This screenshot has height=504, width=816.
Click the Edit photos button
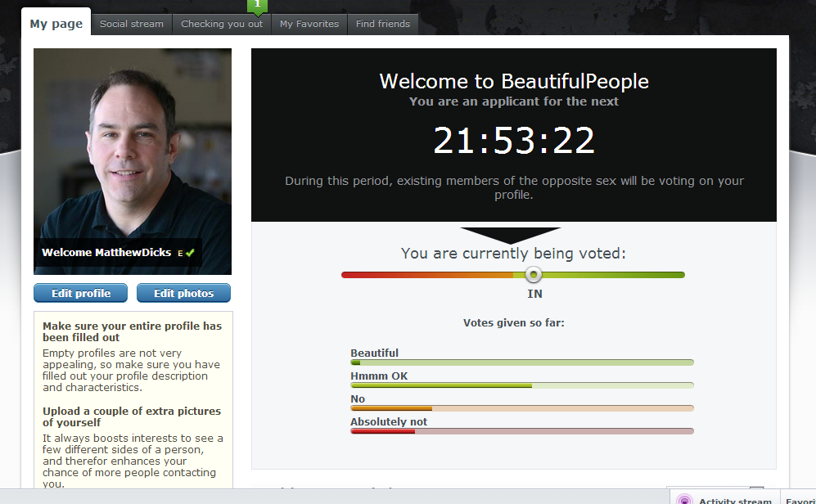tap(183, 293)
